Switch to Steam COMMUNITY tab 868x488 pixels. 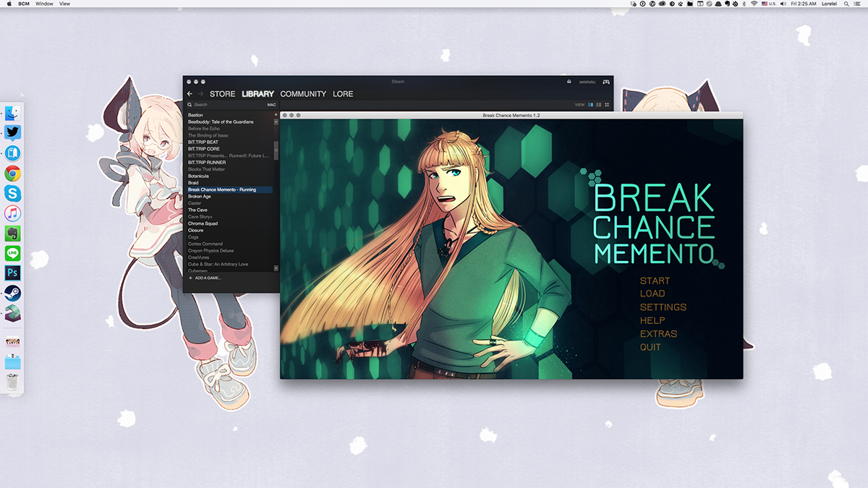[303, 94]
